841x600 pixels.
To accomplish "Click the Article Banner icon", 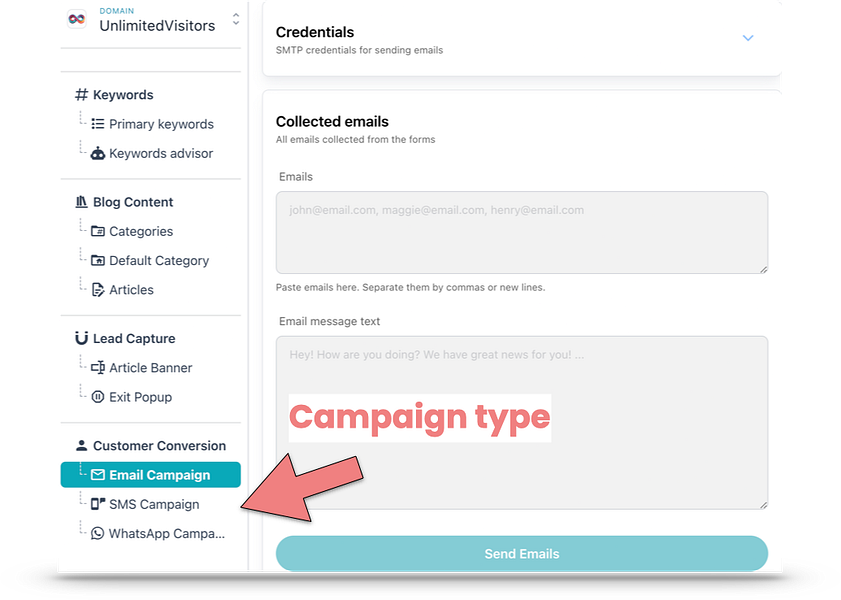I will tap(98, 368).
